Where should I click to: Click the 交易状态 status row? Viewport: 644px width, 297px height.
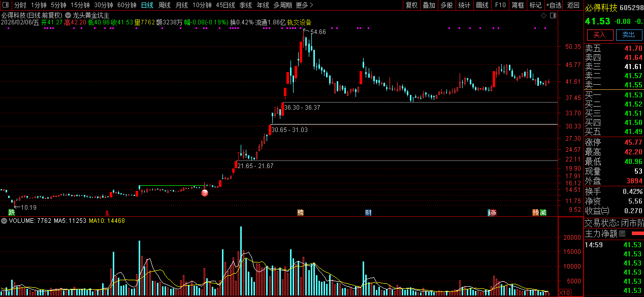tap(614, 223)
